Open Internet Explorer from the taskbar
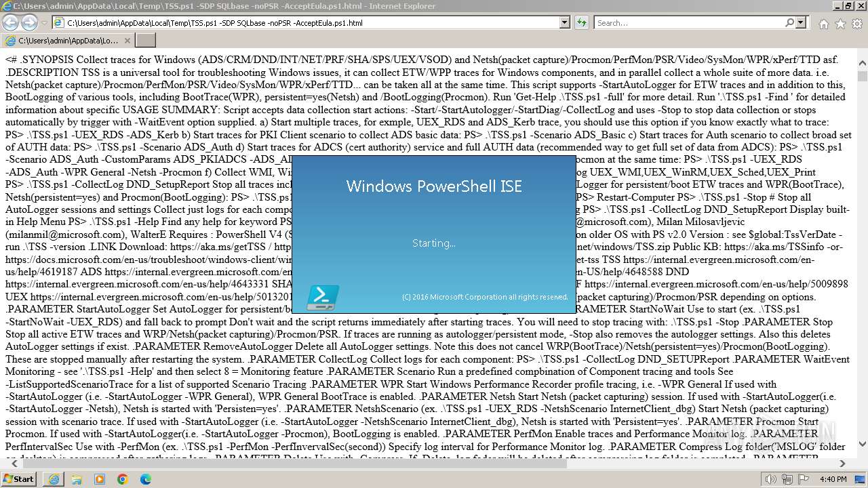The width and height of the screenshot is (868, 488). click(54, 479)
